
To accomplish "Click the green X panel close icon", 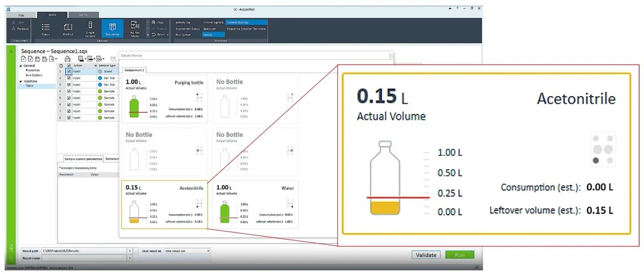I will click(x=11, y=51).
